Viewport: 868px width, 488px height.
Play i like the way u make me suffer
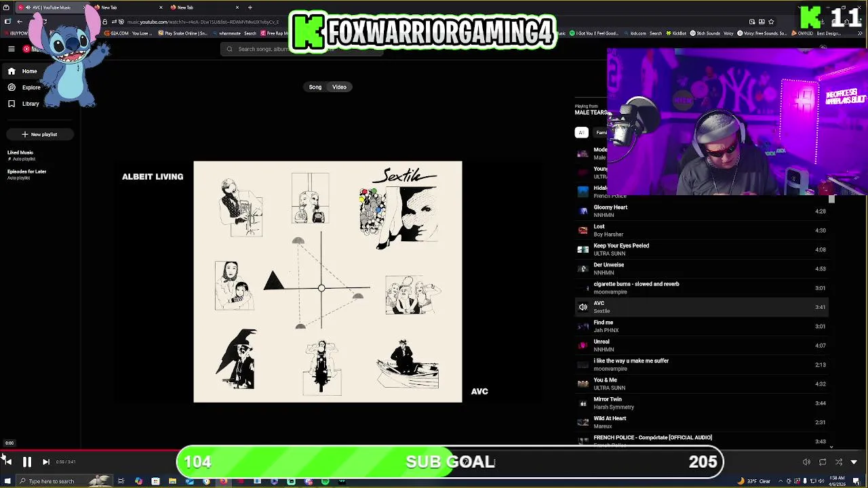[702, 365]
